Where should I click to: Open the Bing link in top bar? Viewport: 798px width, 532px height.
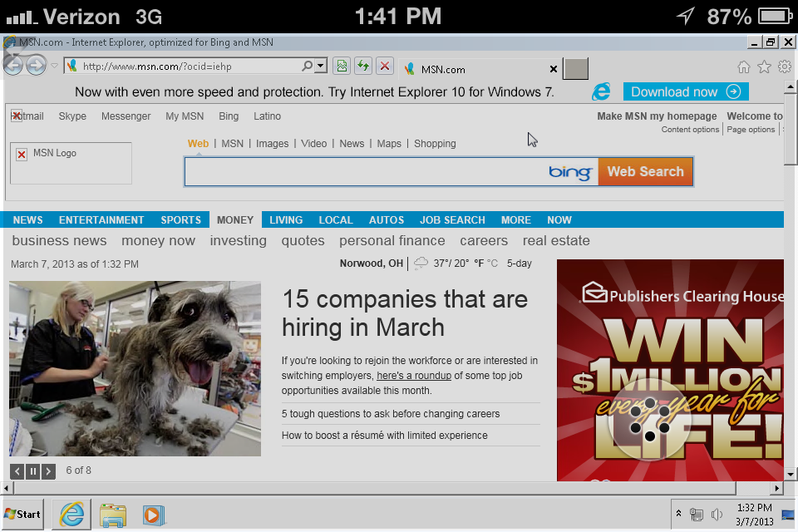229,116
